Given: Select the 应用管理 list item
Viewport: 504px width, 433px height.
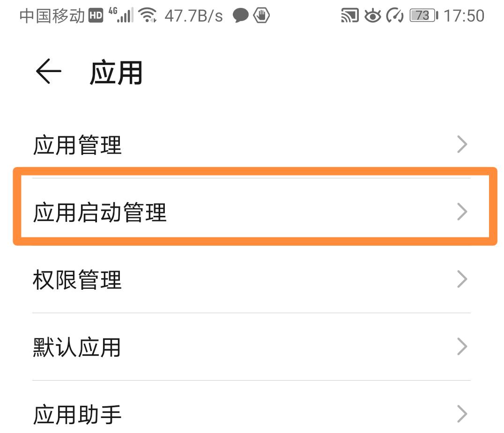Looking at the screenshot, I should [x=187, y=144].
